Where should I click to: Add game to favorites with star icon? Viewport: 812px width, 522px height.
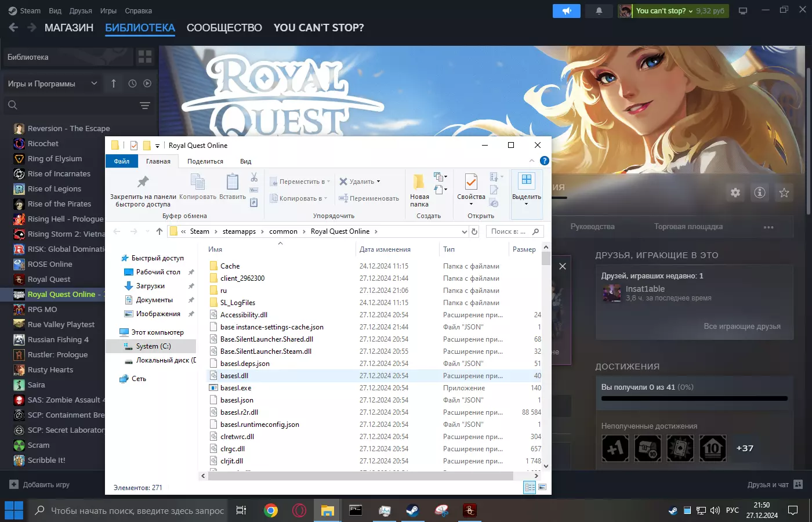[784, 193]
